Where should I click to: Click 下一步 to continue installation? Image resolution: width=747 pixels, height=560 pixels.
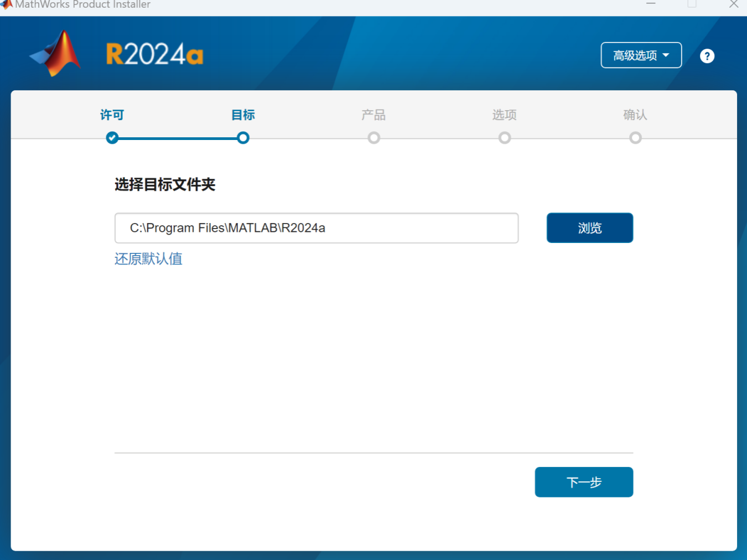[584, 482]
